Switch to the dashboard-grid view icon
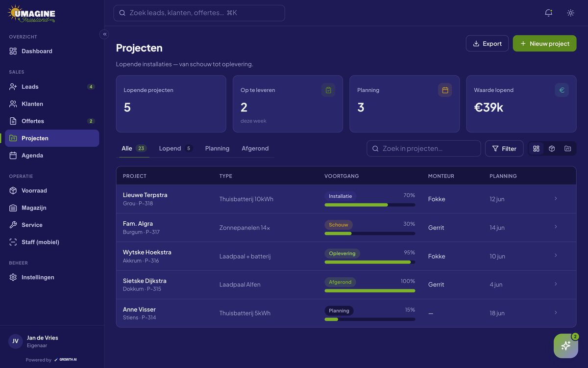The width and height of the screenshot is (588, 368). coord(536,149)
